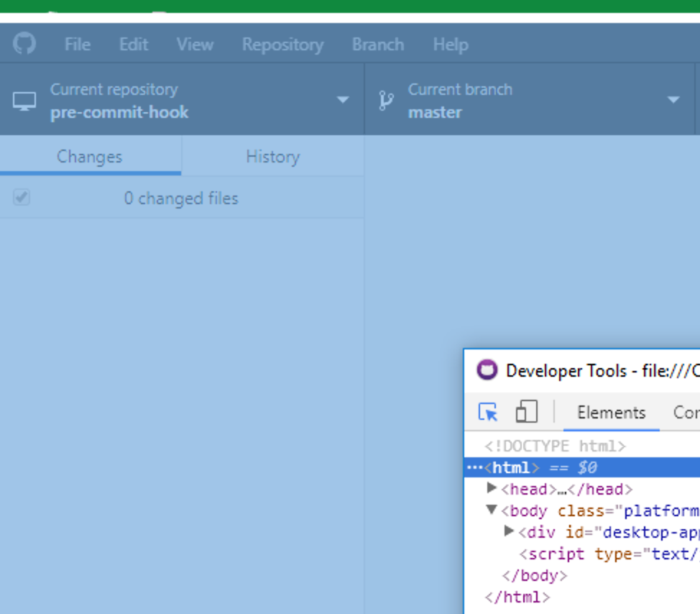The width and height of the screenshot is (700, 614).
Task: Click the computer monitor repository icon
Action: 24,101
